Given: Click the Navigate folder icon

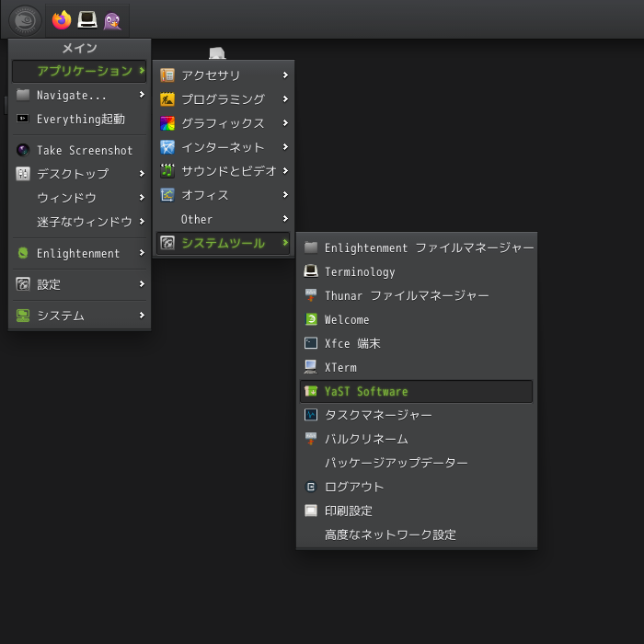Looking at the screenshot, I should pos(23,95).
